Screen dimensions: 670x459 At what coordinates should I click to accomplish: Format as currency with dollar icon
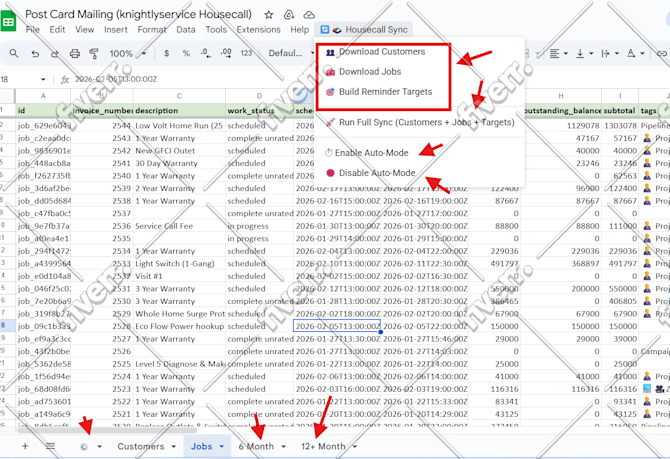(167, 53)
